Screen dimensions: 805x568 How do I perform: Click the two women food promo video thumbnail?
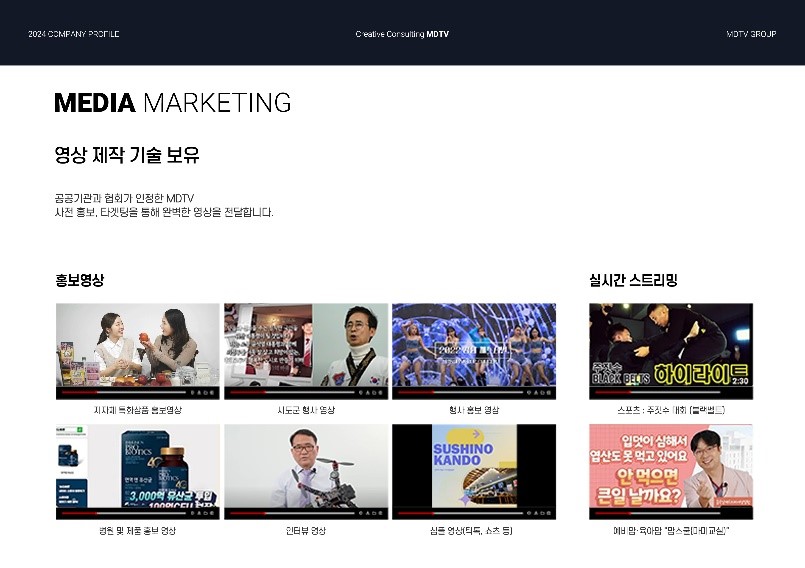pos(137,345)
